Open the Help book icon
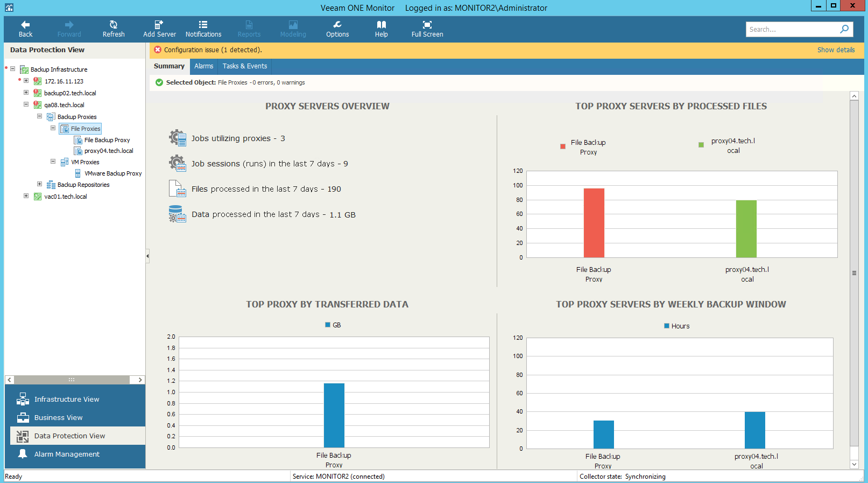Screen dimensions: 868x483 point(382,29)
